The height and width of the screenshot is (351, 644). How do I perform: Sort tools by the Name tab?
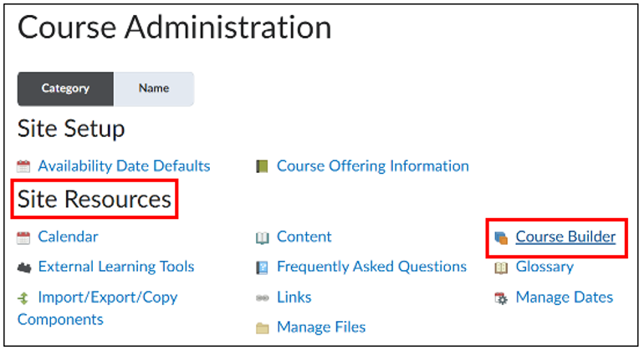(154, 89)
